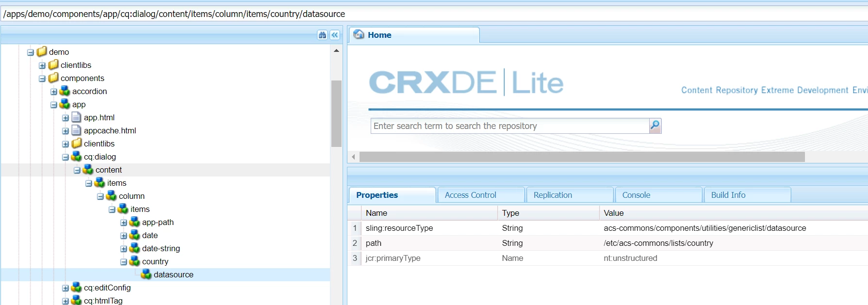Sort properties by Name column header
Screen dimensions: 868x305
pyautogui.click(x=429, y=213)
